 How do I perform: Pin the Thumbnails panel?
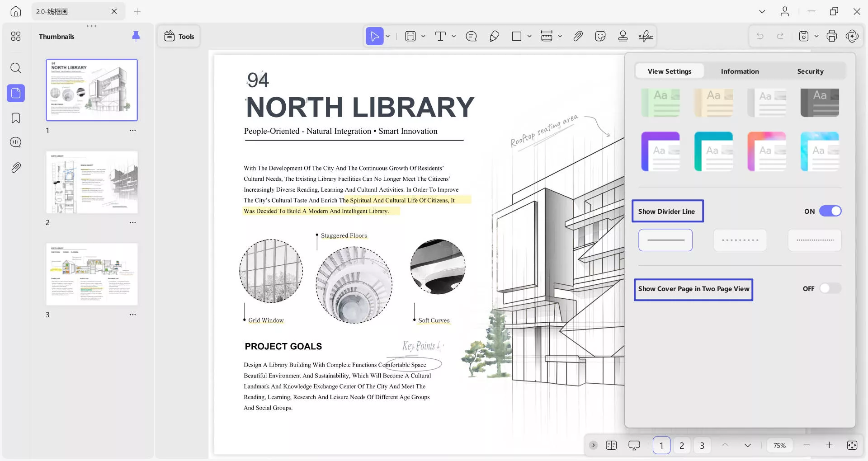136,36
